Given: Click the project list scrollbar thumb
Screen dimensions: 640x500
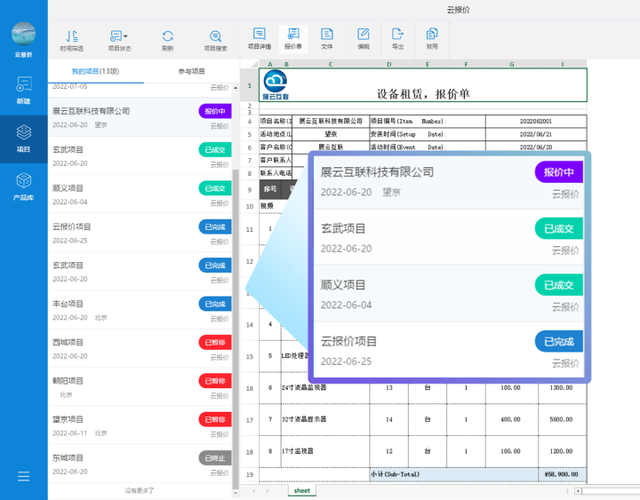Looking at the screenshot, I should [x=236, y=329].
